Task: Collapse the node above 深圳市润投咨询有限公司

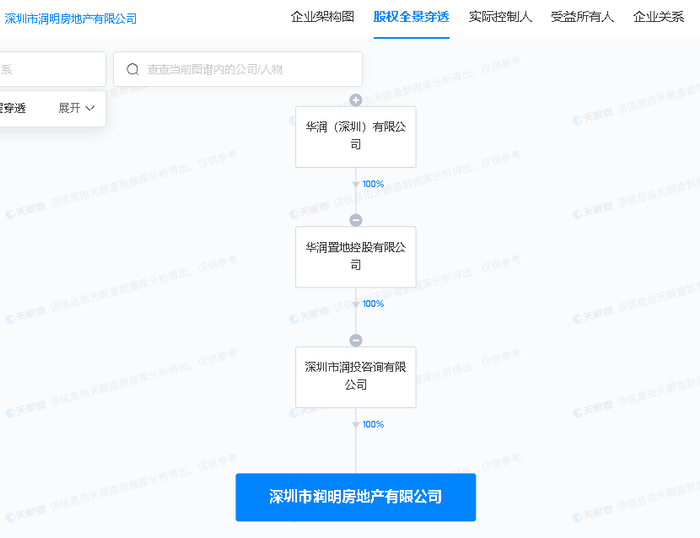Action: tap(355, 340)
